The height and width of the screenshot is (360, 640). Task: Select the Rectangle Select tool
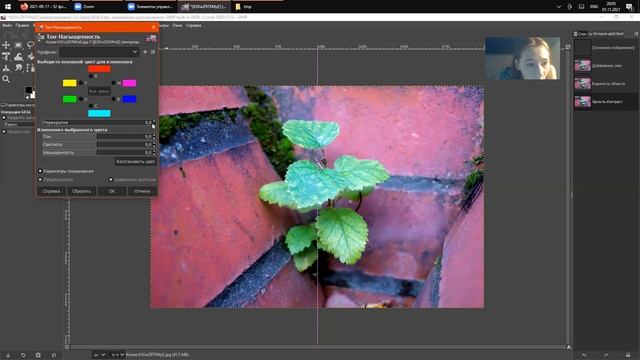click(18, 45)
